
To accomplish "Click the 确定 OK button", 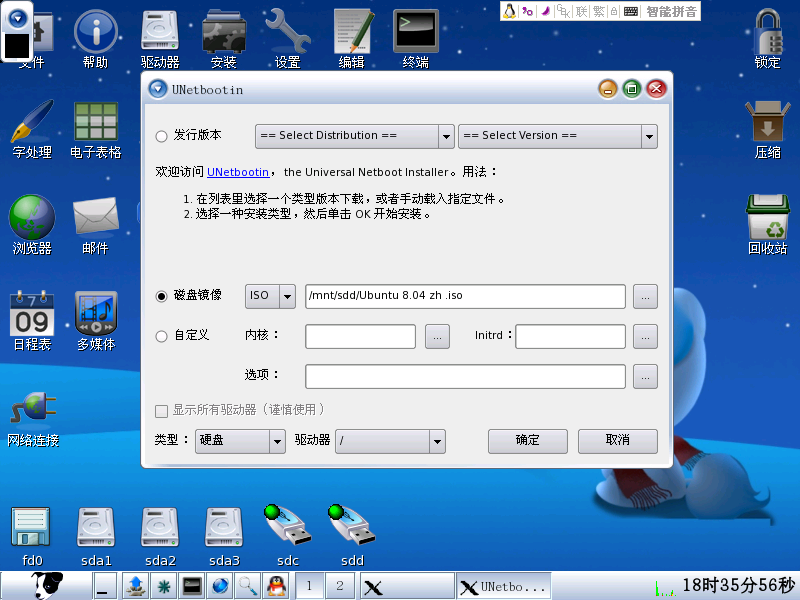I will coord(528,441).
